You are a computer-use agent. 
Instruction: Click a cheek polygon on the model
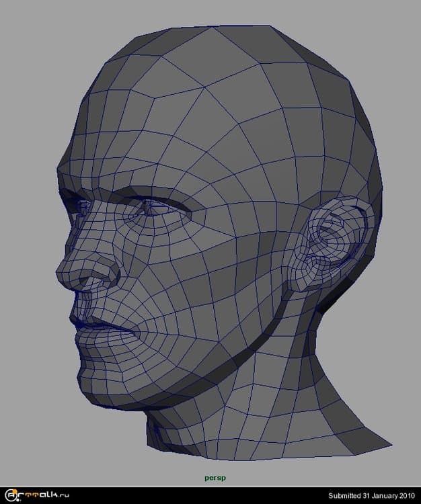click(x=175, y=296)
